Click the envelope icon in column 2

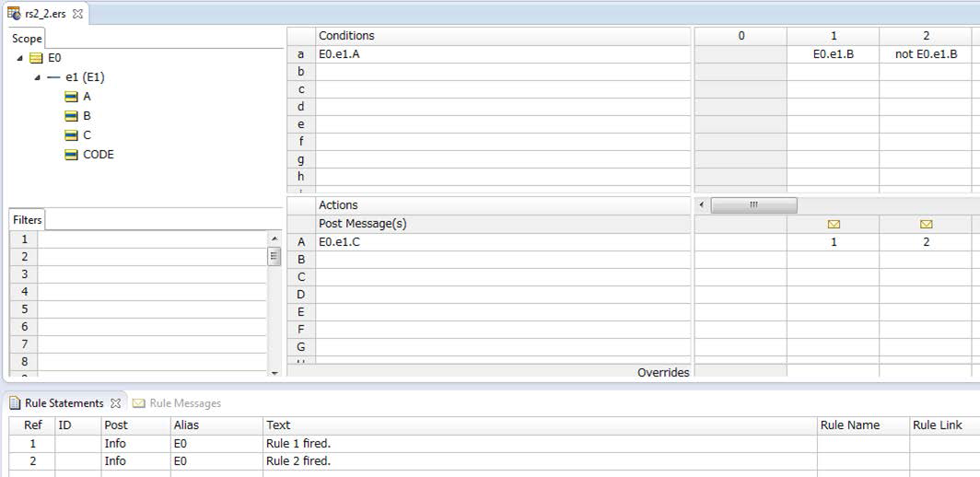[926, 225]
